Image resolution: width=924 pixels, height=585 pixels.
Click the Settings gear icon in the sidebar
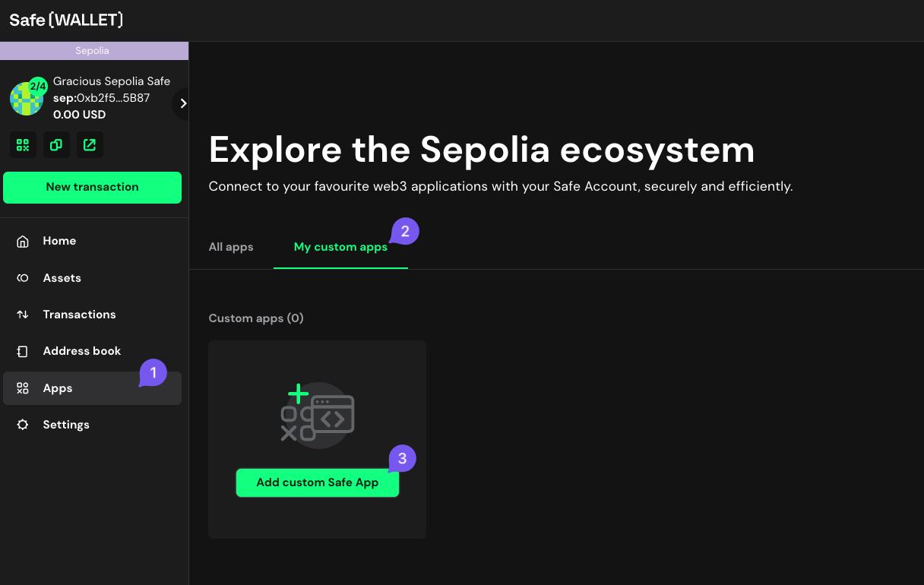pyautogui.click(x=23, y=425)
